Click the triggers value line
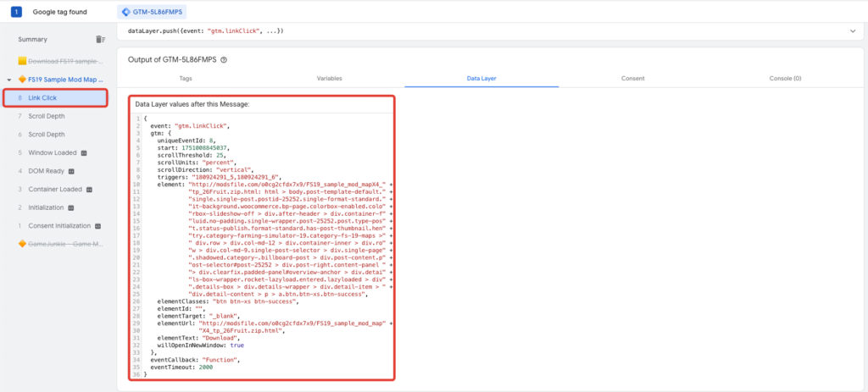This screenshot has width=868, height=392. 220,177
